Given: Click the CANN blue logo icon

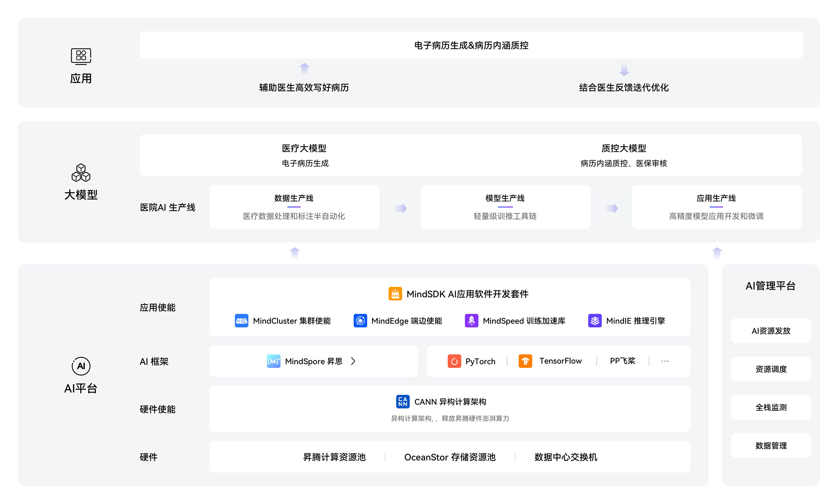Looking at the screenshot, I should (x=402, y=401).
